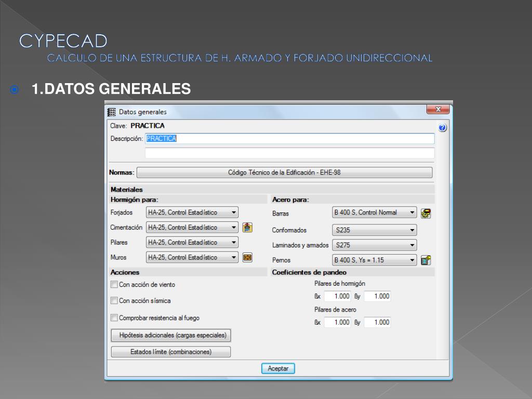Screen dimensions: 532x399
Task: Open anchor bolts options icon beside Pernos
Action: coord(426,260)
